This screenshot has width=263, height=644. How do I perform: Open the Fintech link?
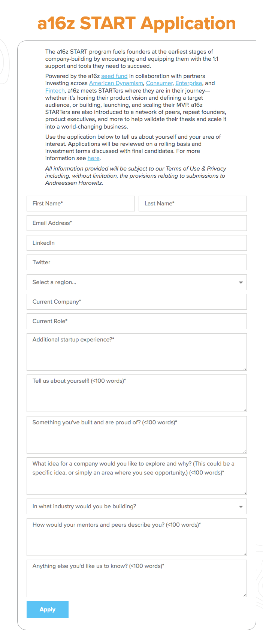[x=55, y=91]
